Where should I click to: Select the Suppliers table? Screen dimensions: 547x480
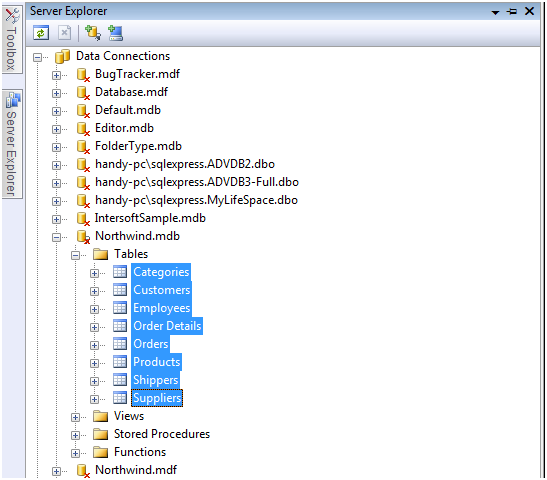coord(157,398)
